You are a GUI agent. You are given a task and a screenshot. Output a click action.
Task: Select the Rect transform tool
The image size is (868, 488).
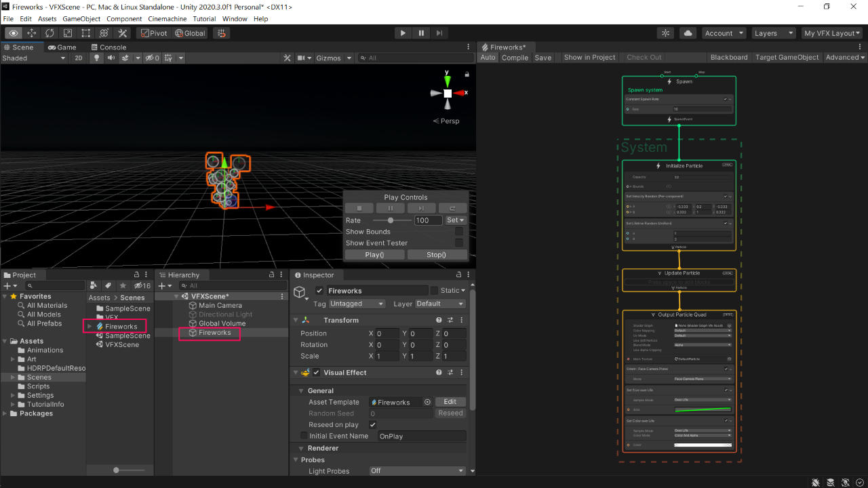(86, 33)
